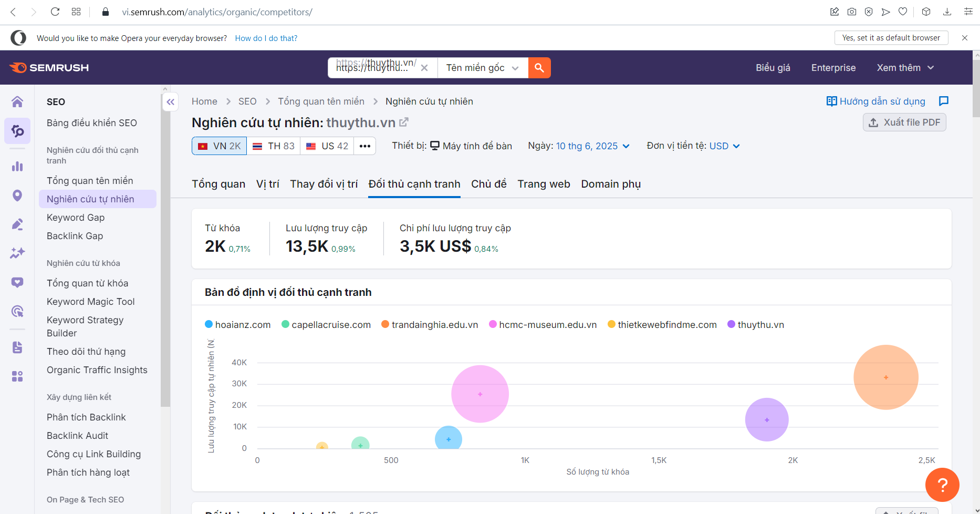Viewport: 980px width, 514px height.
Task: Open the heart message sidebar icon
Action: 17,282
